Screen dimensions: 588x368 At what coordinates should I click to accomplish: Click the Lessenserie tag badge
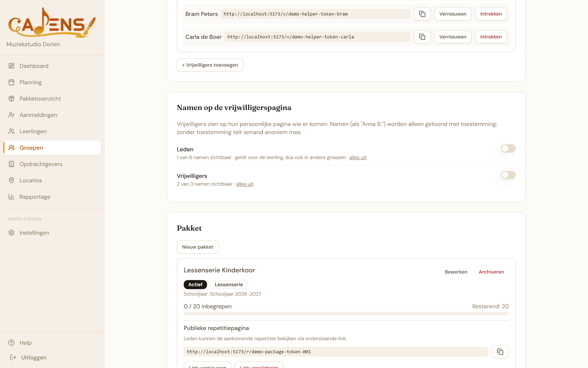tap(229, 285)
